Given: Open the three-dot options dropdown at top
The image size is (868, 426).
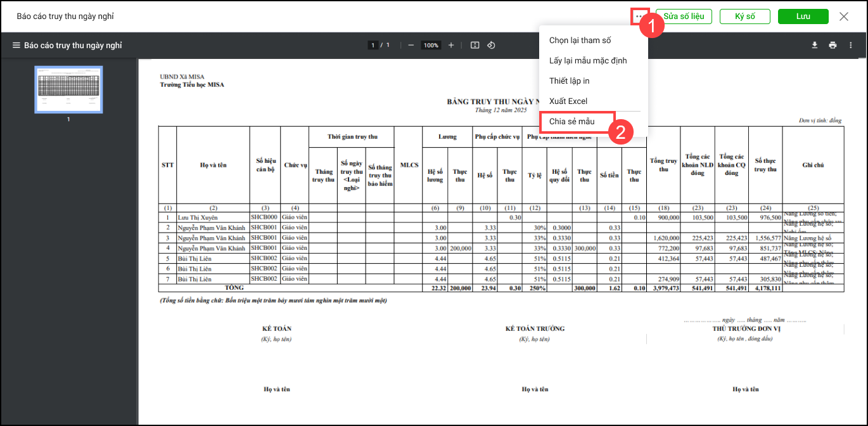Looking at the screenshot, I should coord(639,16).
